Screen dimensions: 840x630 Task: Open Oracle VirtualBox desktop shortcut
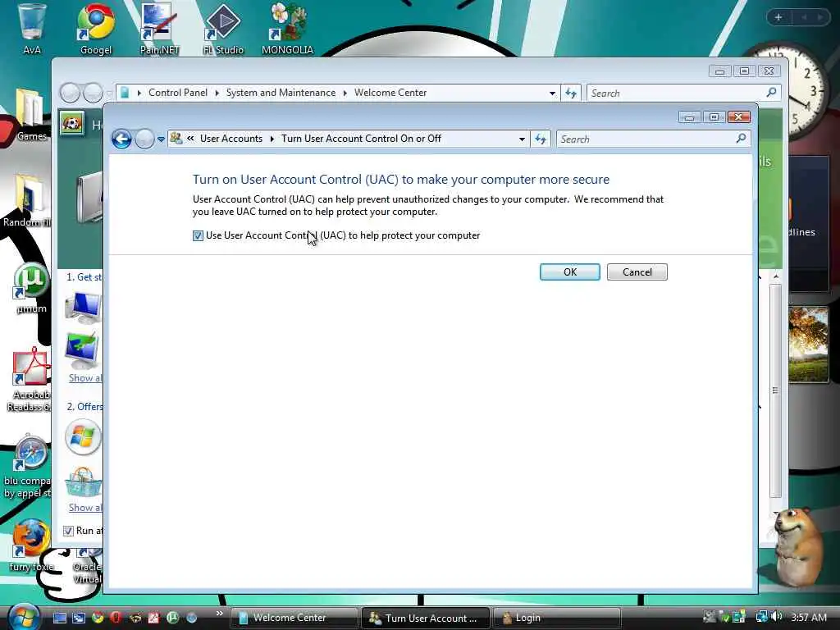click(87, 568)
